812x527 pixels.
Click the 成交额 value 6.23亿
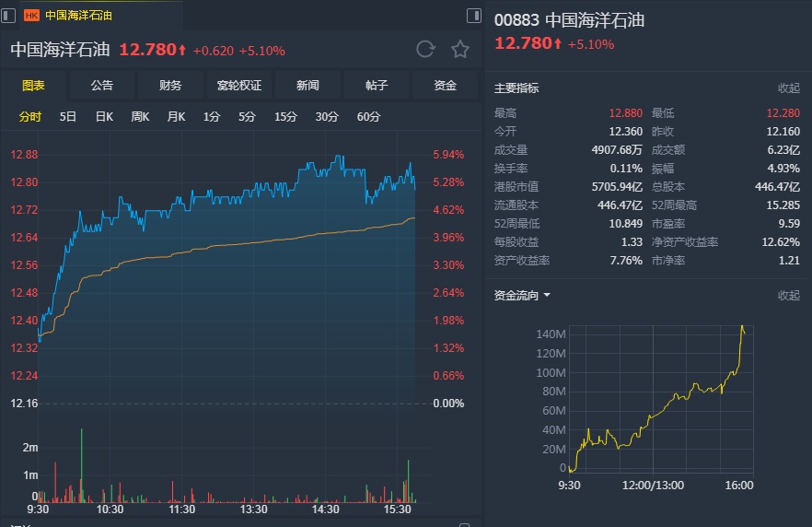tap(783, 150)
